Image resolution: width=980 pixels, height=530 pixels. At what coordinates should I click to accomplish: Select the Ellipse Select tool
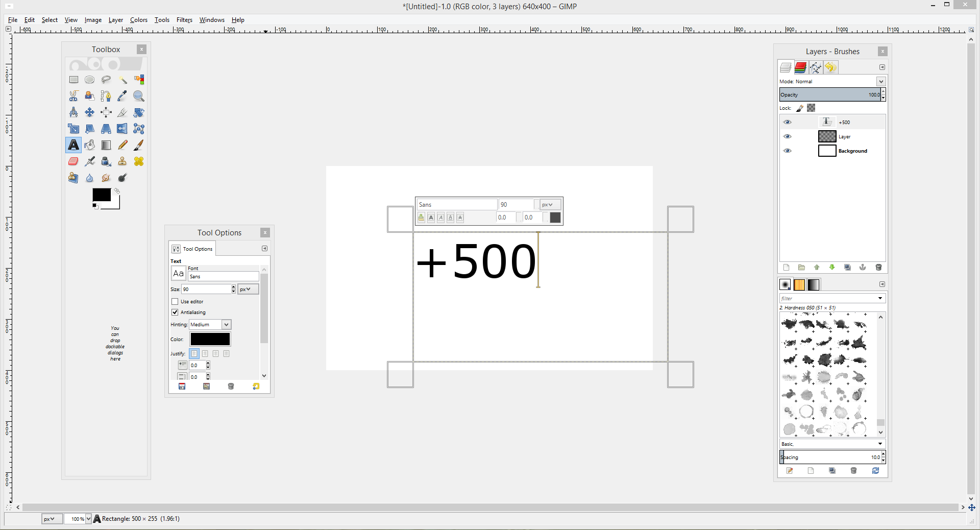pos(90,80)
